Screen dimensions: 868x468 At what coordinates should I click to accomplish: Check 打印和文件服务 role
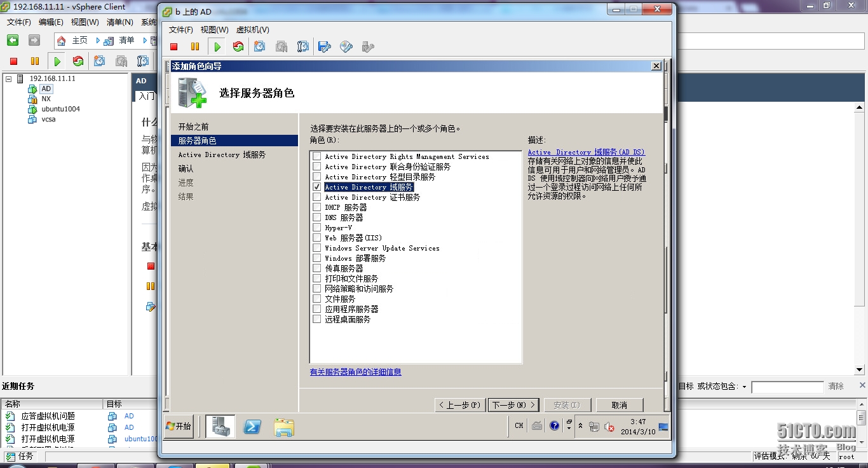pos(316,279)
